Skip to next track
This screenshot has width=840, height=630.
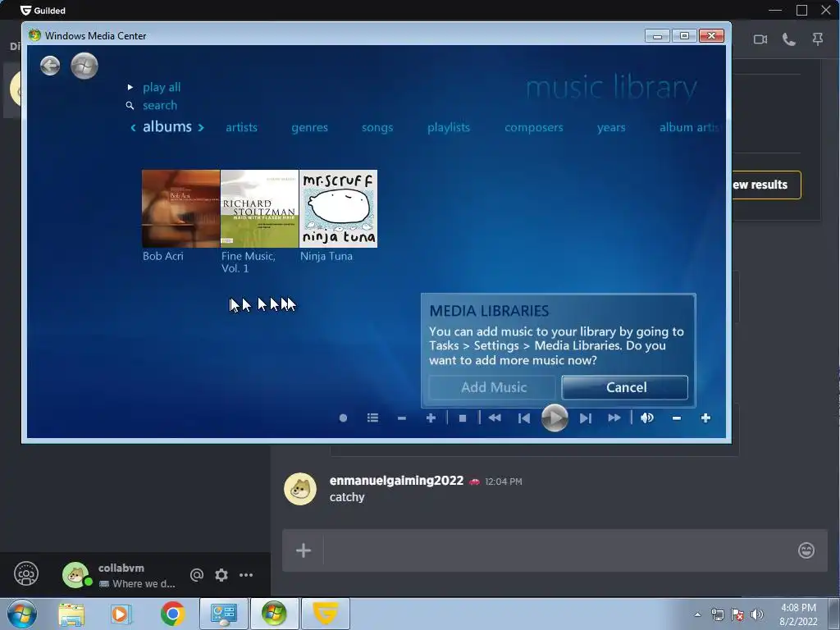[x=586, y=418]
